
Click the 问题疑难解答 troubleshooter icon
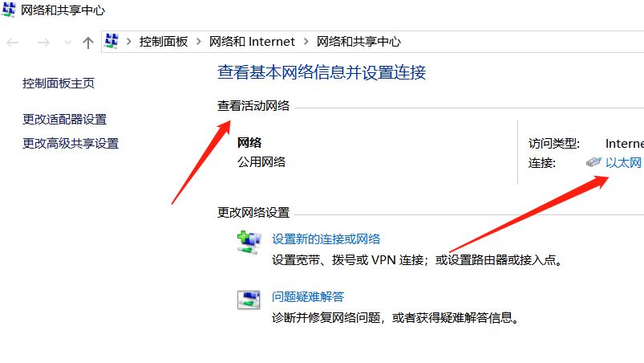click(x=249, y=300)
